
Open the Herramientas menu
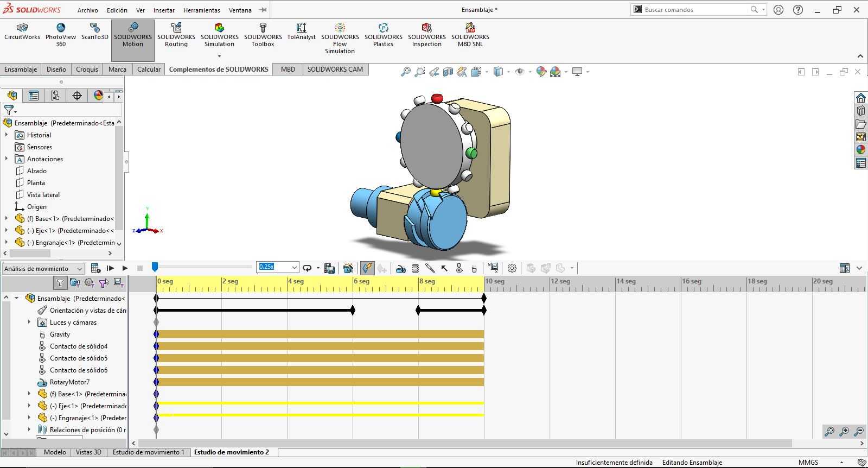click(x=202, y=10)
